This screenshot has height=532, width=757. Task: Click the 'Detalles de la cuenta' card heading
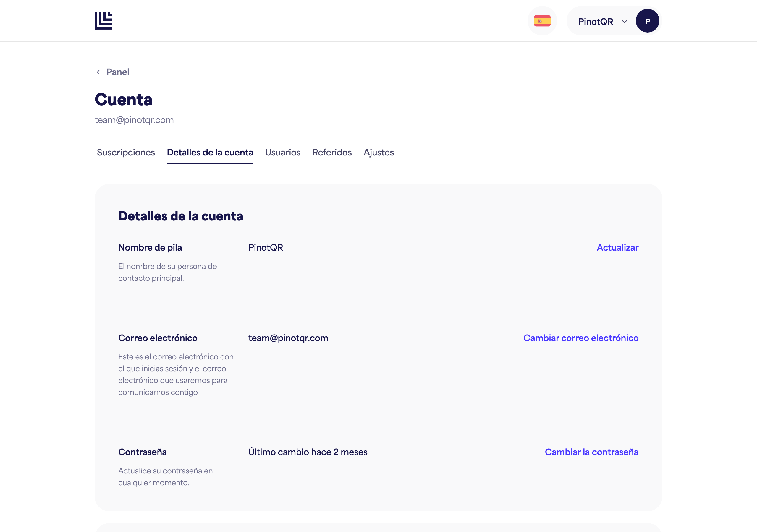[181, 216]
